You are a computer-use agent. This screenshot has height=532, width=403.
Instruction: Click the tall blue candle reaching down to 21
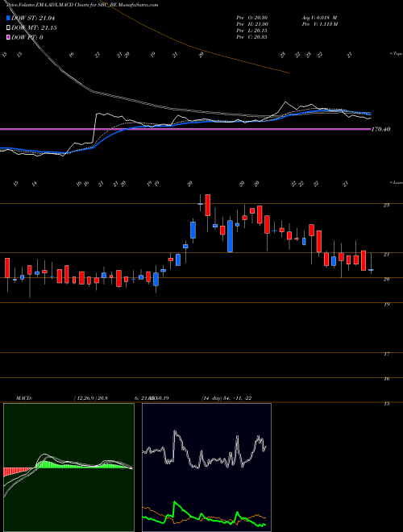[230, 236]
